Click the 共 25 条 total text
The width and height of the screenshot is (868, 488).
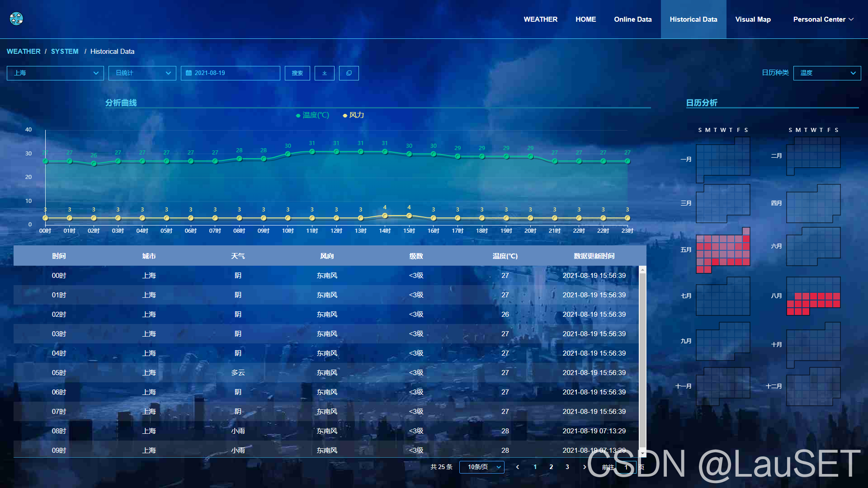tap(441, 467)
